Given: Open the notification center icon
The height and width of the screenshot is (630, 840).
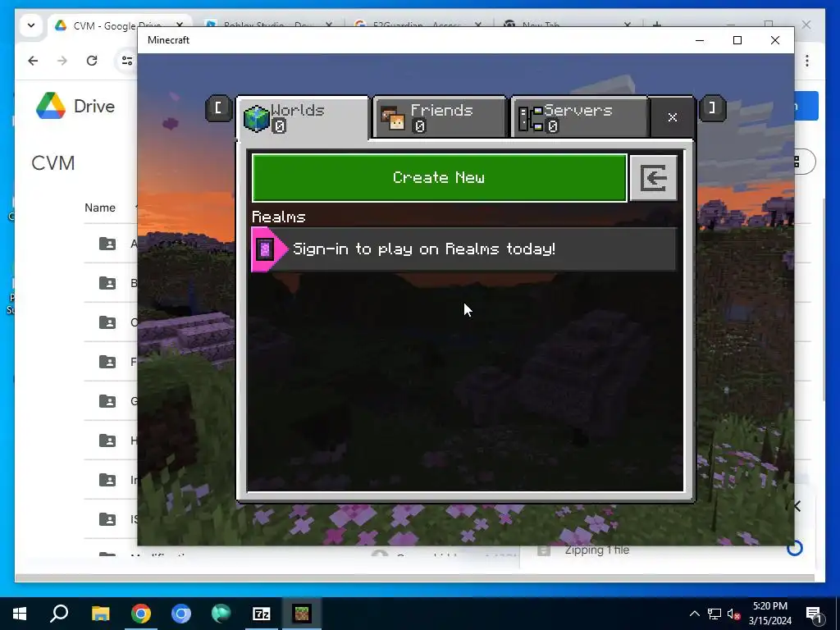Looking at the screenshot, I should (x=814, y=614).
